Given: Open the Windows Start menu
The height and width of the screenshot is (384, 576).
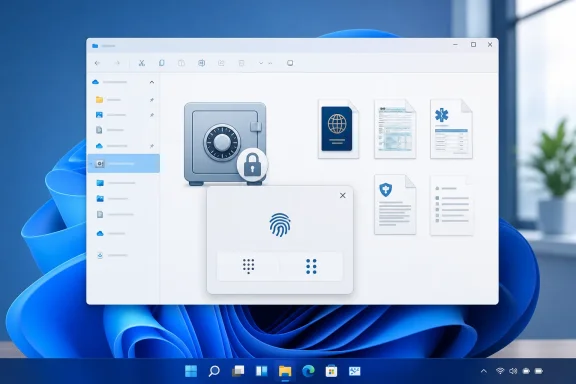Looking at the screenshot, I should tap(191, 371).
